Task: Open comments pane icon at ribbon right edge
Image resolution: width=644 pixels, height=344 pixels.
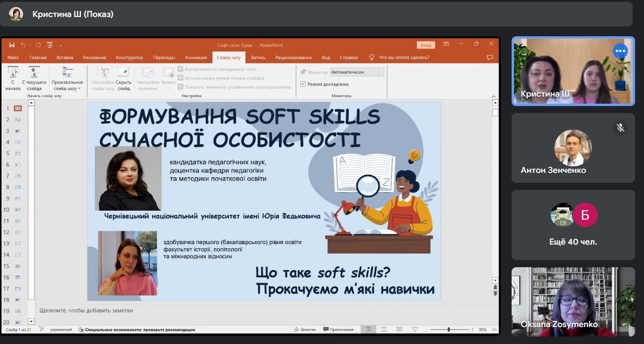Action: coord(490,57)
